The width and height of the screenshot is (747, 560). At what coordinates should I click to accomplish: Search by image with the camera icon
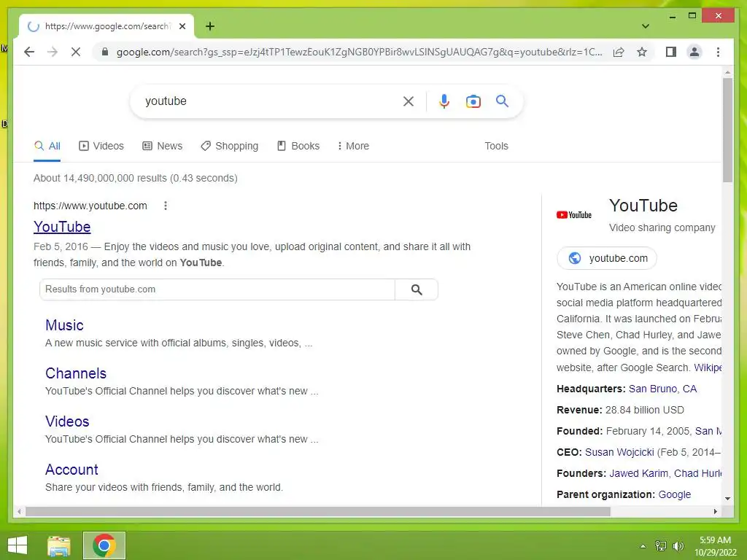click(473, 101)
